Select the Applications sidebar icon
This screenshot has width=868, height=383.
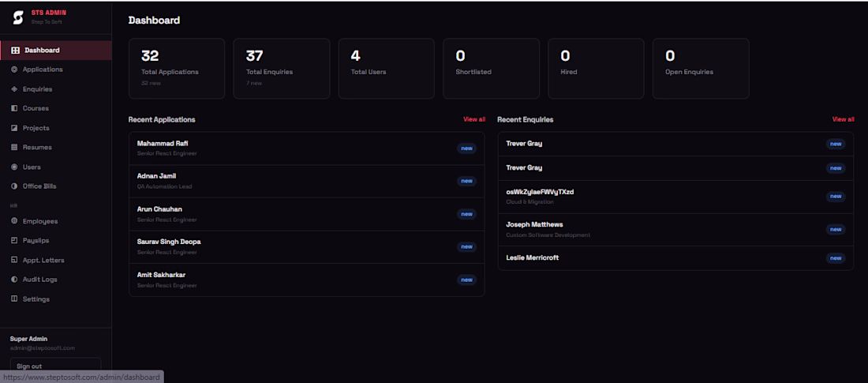pyautogui.click(x=14, y=69)
